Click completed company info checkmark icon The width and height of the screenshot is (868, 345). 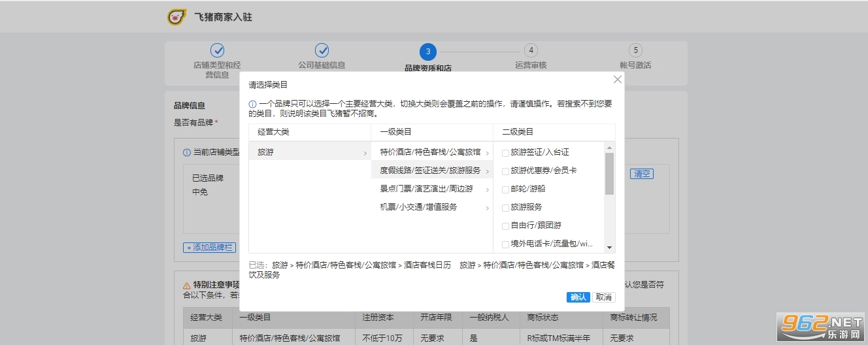tap(322, 50)
